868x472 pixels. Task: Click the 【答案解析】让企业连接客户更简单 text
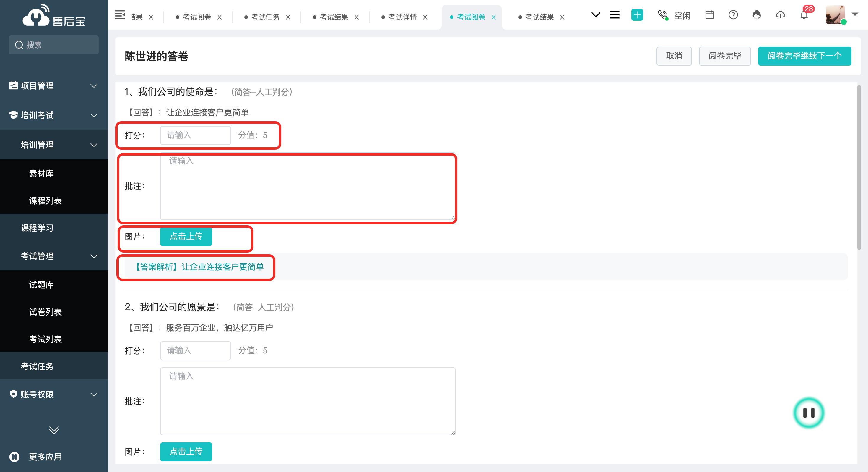click(x=199, y=267)
